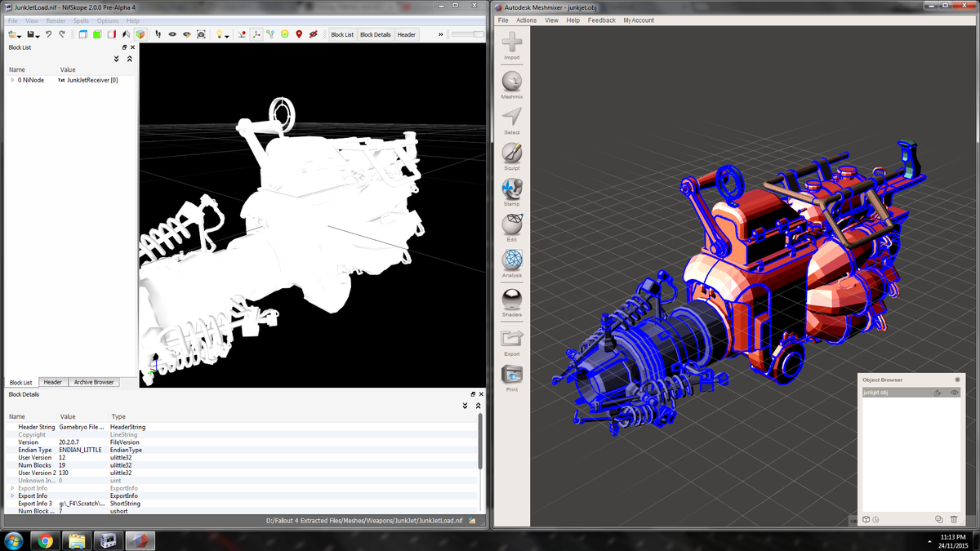
Task: Toggle the crossed-out red eye Hidden icon
Action: pyautogui.click(x=313, y=34)
